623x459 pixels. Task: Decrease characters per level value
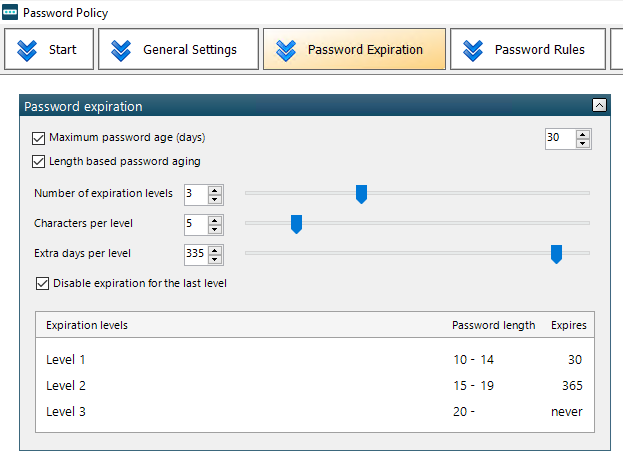pyautogui.click(x=215, y=229)
